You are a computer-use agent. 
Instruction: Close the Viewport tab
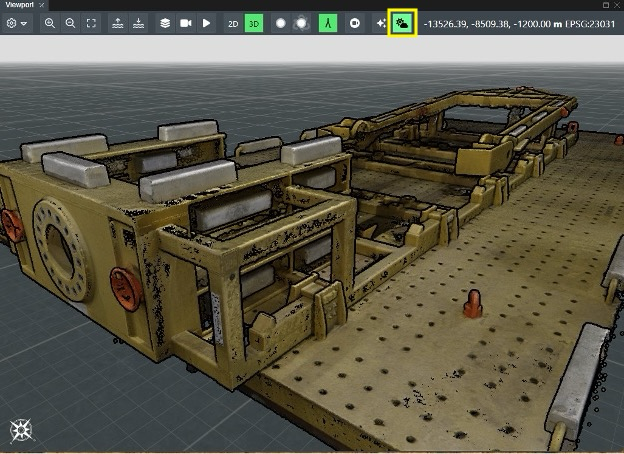[42, 5]
